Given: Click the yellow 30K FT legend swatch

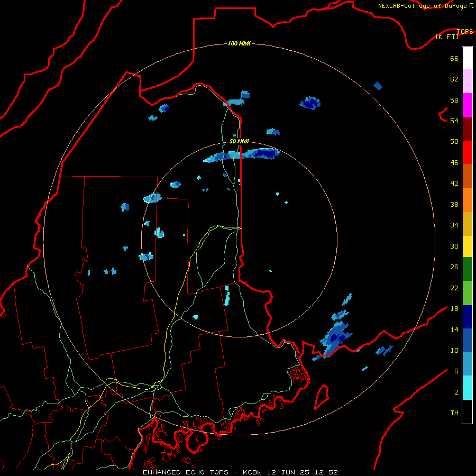Looking at the screenshot, I should point(467,246).
